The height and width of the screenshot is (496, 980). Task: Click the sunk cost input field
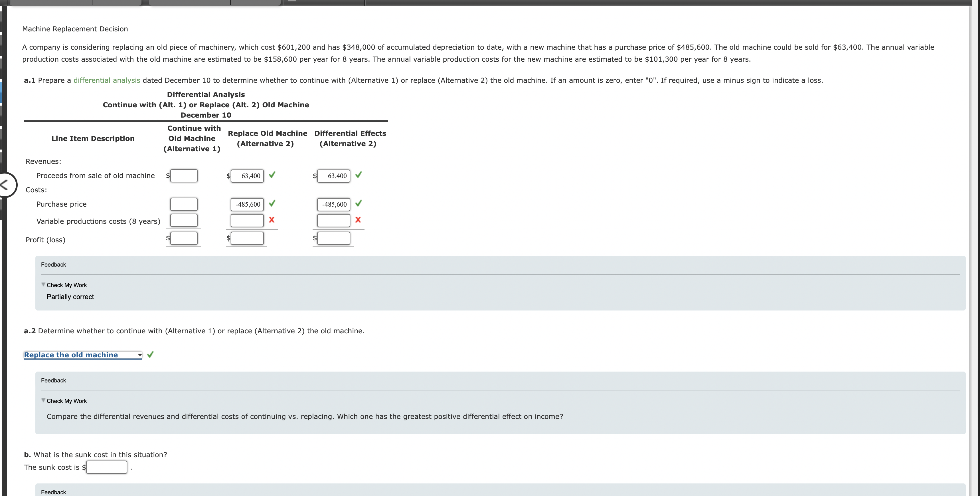click(x=106, y=467)
